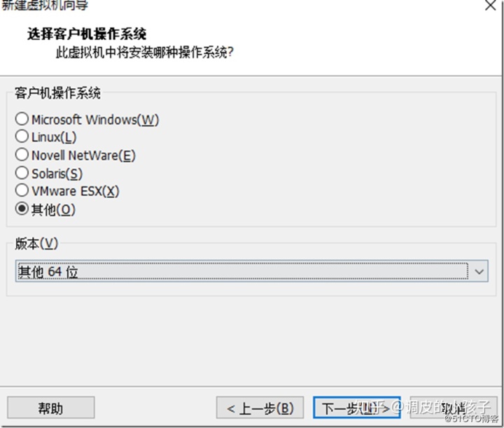Select the Microsoft Windows radio button

(x=22, y=119)
